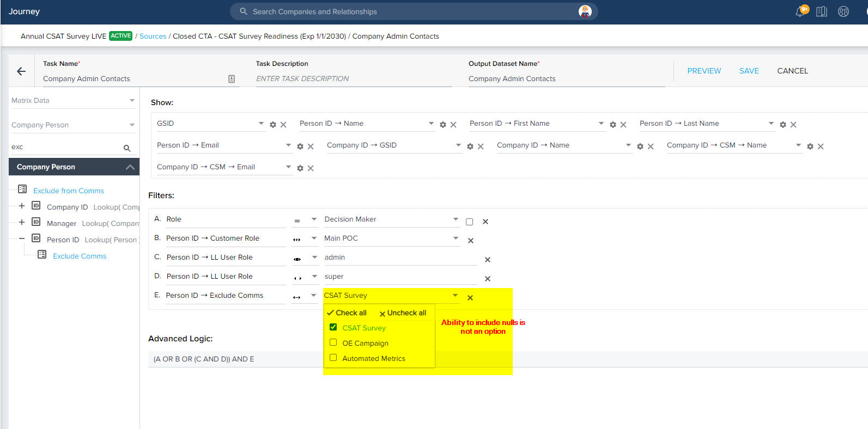Open the notifications bell icon
868x429 pixels.
point(800,11)
